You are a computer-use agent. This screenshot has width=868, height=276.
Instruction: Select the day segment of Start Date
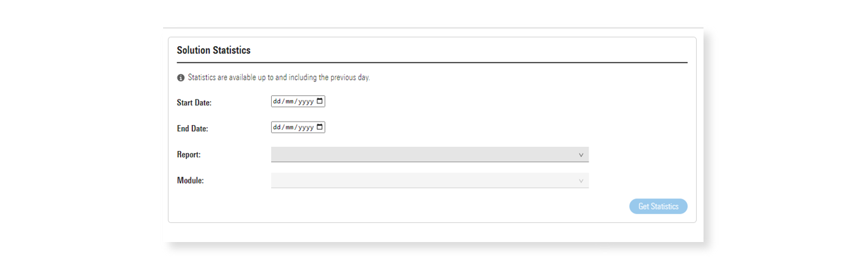(x=277, y=101)
